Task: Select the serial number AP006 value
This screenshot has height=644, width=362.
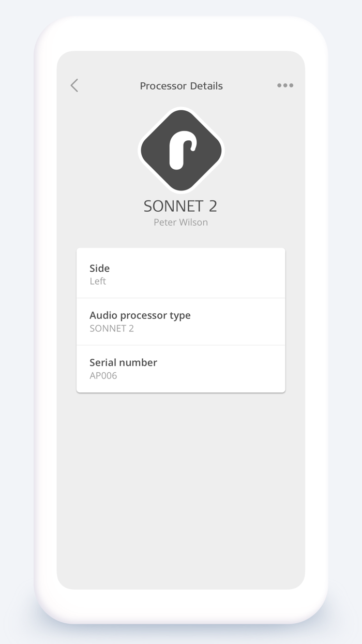Action: coord(103,375)
